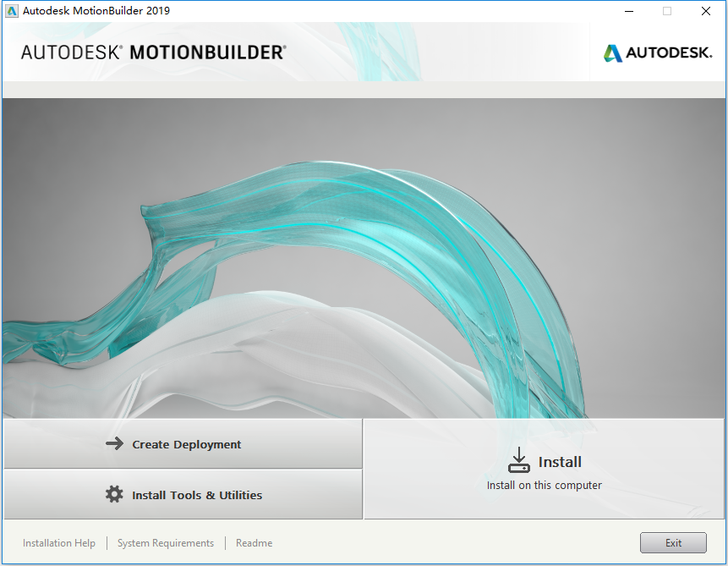
Task: Start Install on this computer
Action: click(545, 469)
